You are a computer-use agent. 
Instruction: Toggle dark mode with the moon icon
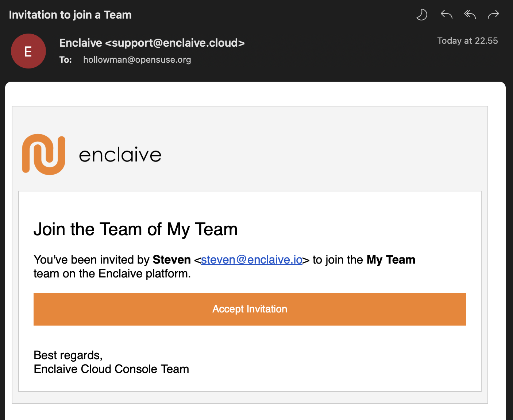pos(422,15)
